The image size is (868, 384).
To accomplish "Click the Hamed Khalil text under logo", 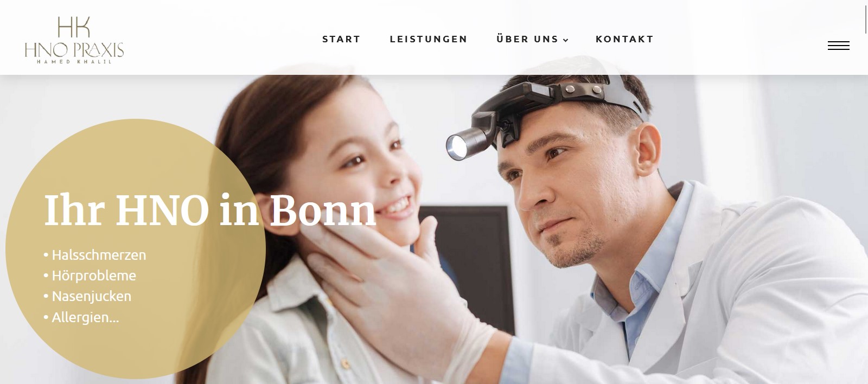I will click(74, 62).
